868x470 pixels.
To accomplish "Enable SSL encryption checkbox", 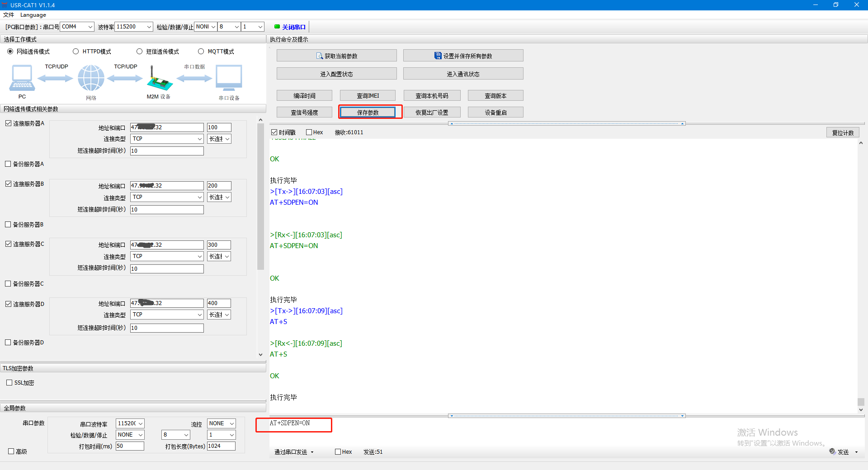I will point(9,383).
